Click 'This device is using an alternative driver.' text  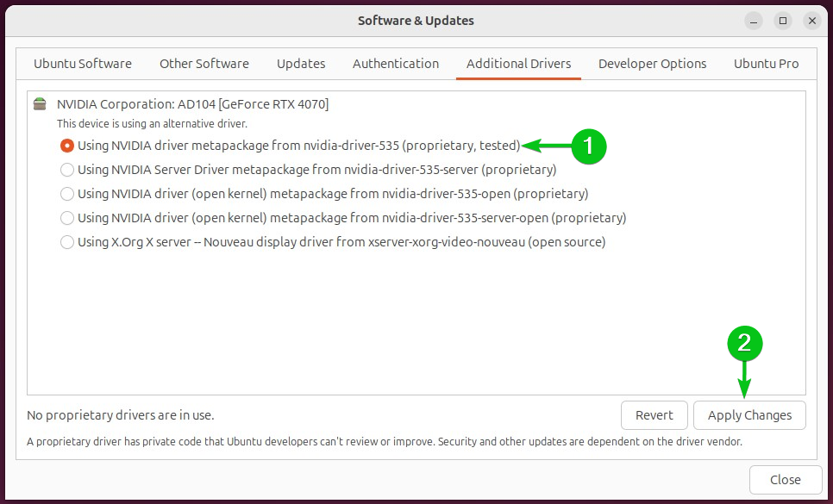(x=152, y=123)
